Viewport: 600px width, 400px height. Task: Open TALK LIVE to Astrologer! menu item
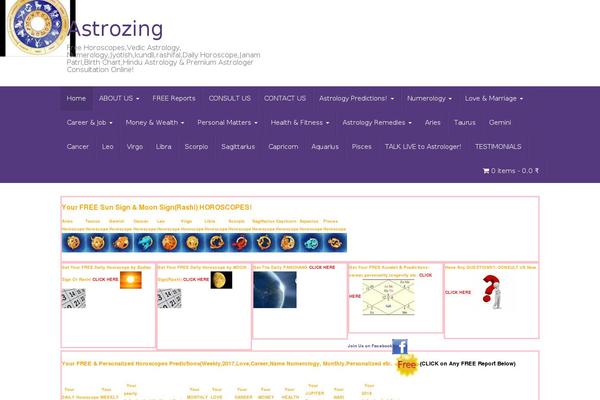point(423,147)
